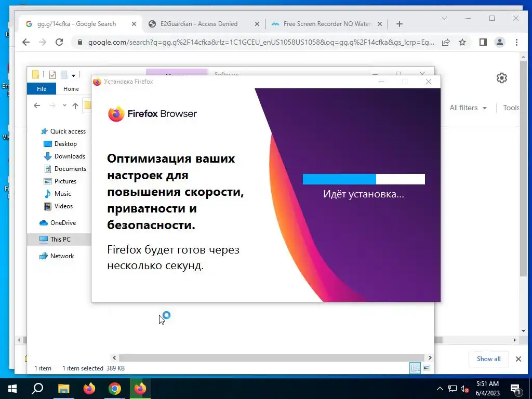Viewport: 532px width, 399px height.
Task: Open File Explorer from taskbar
Action: click(63, 389)
